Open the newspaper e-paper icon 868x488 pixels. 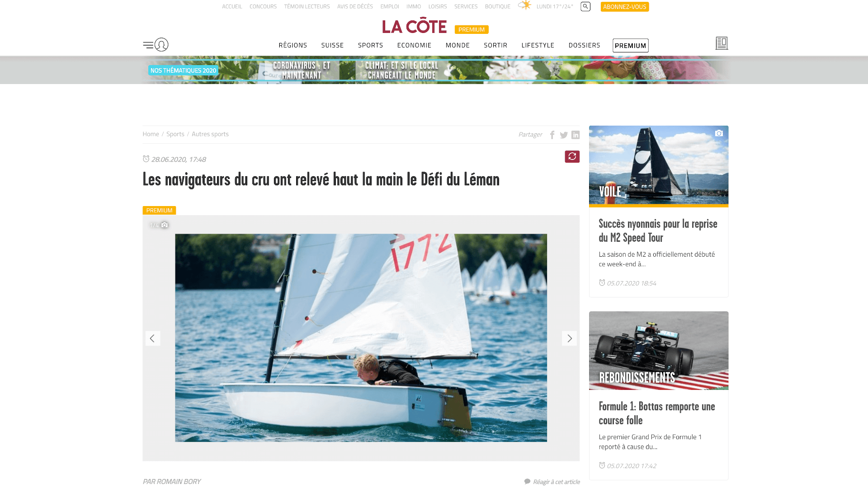pyautogui.click(x=722, y=43)
